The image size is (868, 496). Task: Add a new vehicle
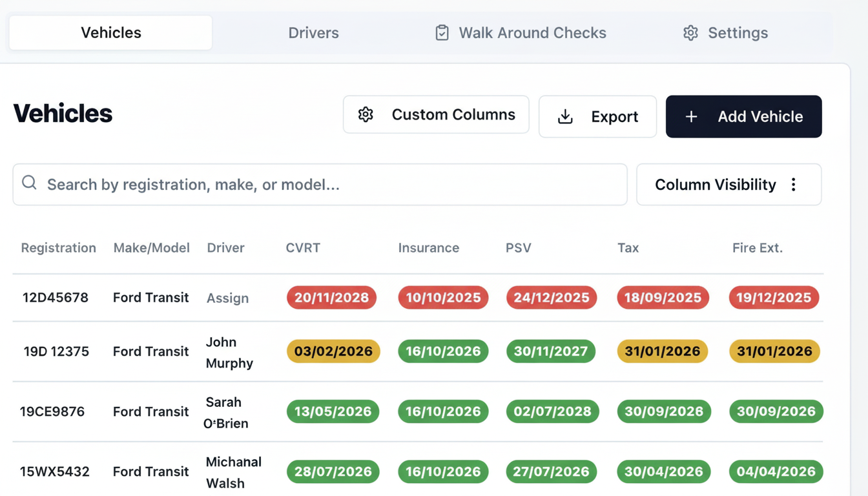click(744, 116)
